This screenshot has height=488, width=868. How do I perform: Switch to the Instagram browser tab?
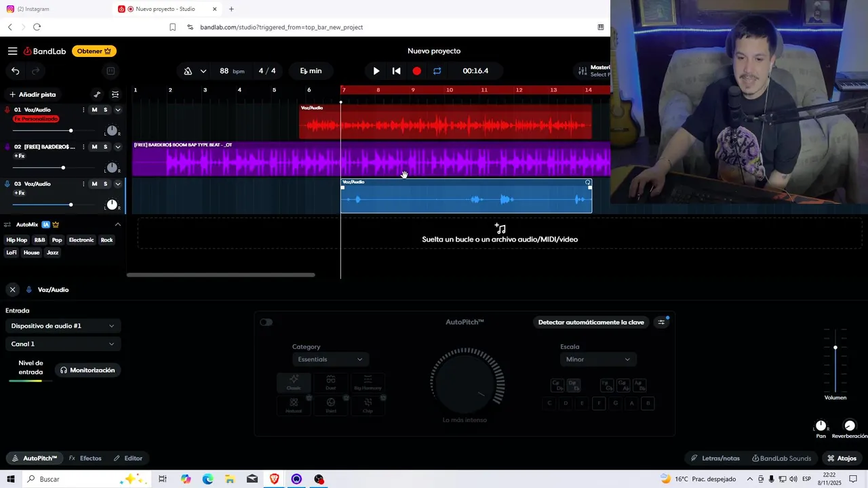click(55, 9)
